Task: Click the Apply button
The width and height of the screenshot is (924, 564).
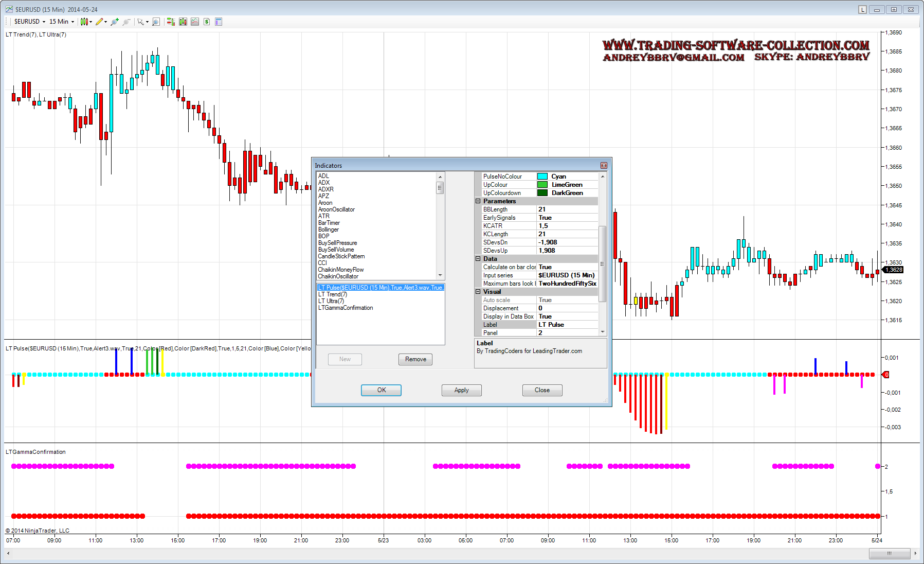Action: (461, 390)
